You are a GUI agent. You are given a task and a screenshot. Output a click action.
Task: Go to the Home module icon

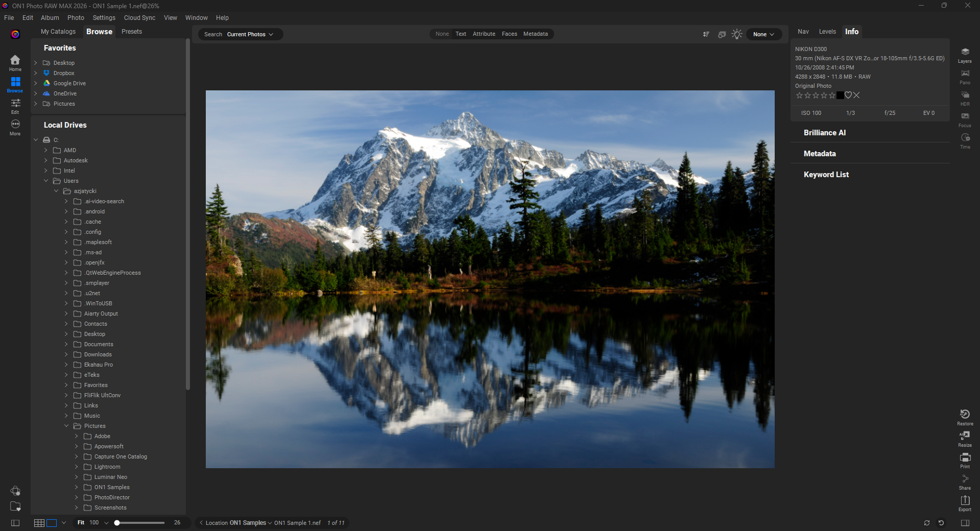point(15,62)
